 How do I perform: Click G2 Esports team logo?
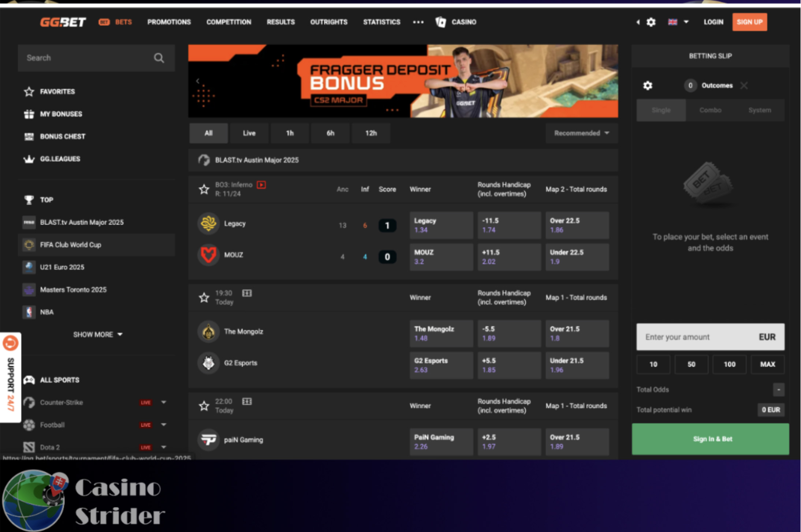[208, 363]
